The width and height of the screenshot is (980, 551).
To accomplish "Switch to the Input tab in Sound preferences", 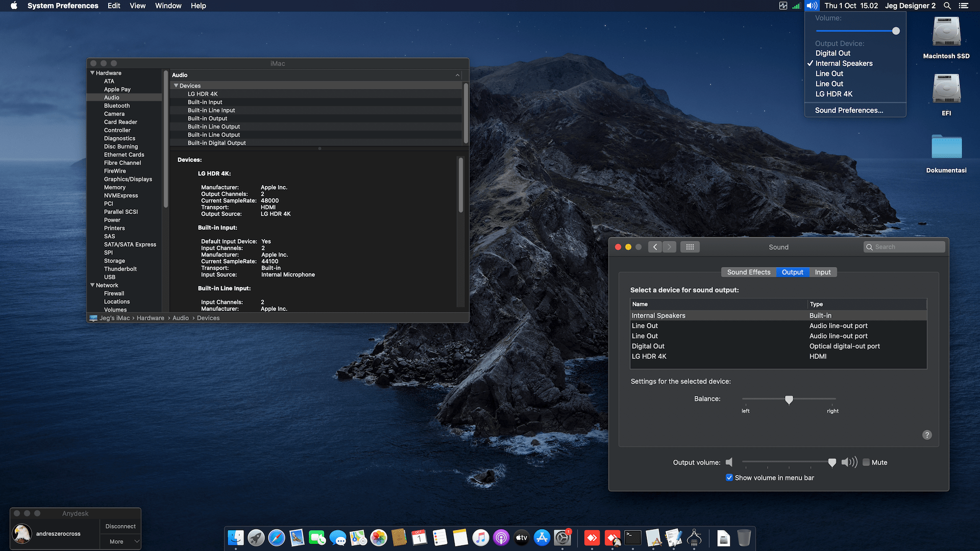I will click(823, 272).
